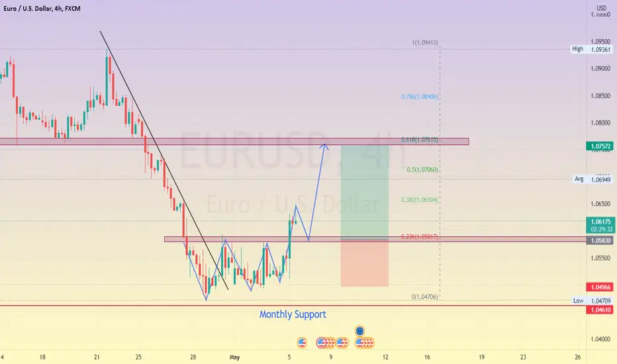617x364 pixels.
Task: Click Fibonacci level label 0.618(1.07615)
Action: (420, 139)
